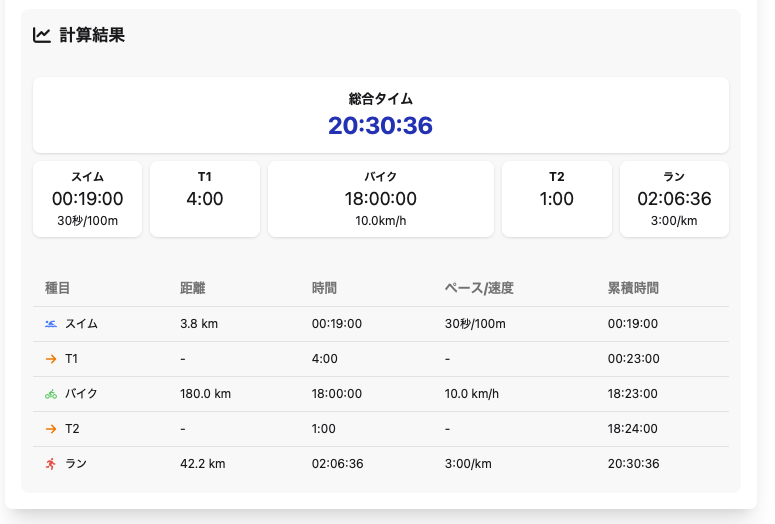Click the 時間 column header

pyautogui.click(x=325, y=288)
